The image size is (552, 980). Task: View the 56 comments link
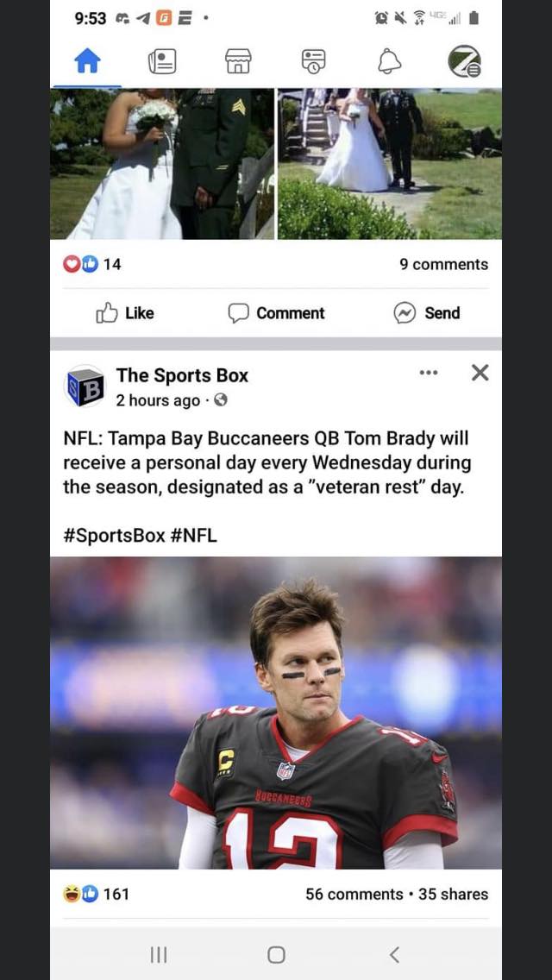(x=354, y=895)
